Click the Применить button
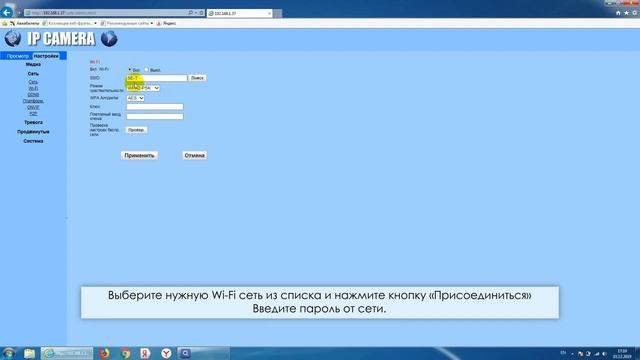The height and width of the screenshot is (360, 640). tap(140, 156)
